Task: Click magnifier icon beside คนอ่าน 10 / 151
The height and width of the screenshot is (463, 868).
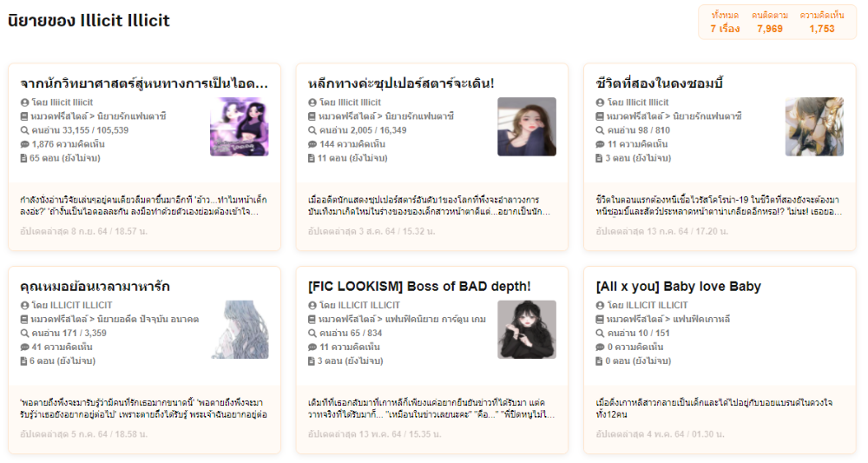Action: 600,333
